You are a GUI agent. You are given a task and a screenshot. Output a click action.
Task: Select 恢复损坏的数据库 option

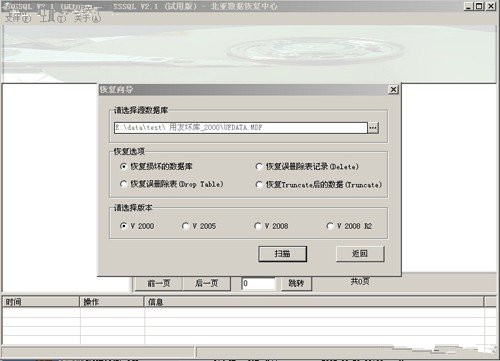coord(156,166)
